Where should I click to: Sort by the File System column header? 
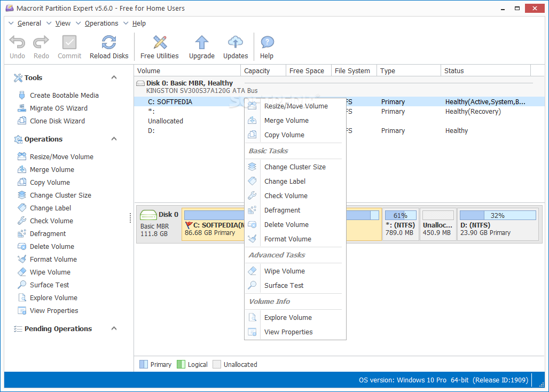pos(354,70)
